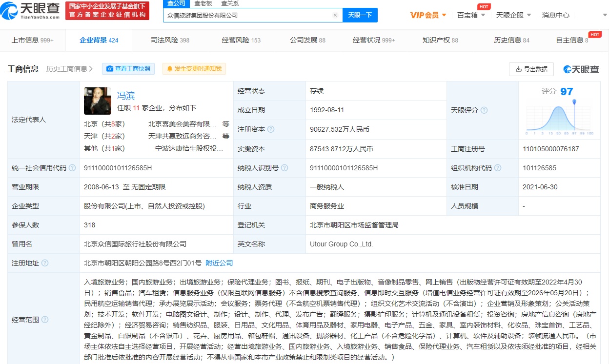Select registered capital 90627.532万人民币

[x=340, y=130]
